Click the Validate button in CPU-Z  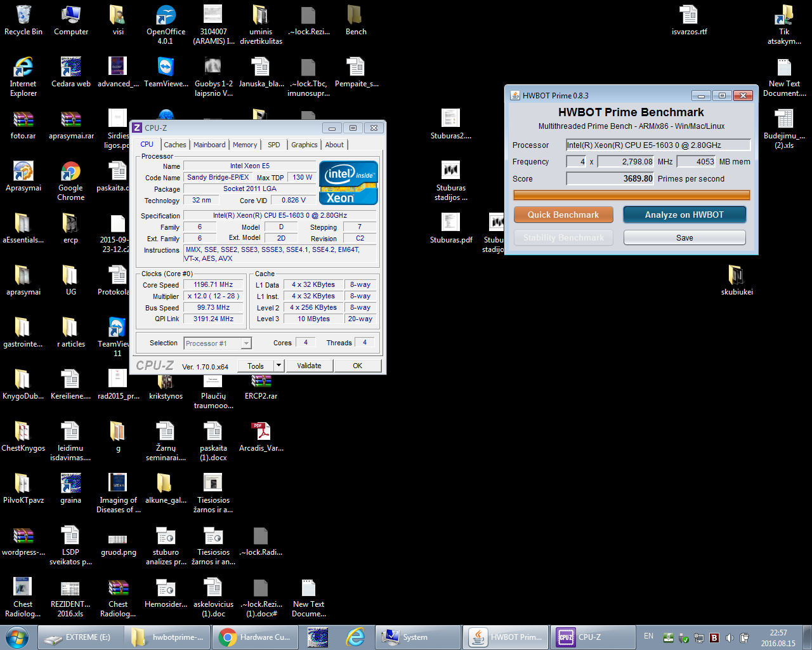pyautogui.click(x=309, y=366)
